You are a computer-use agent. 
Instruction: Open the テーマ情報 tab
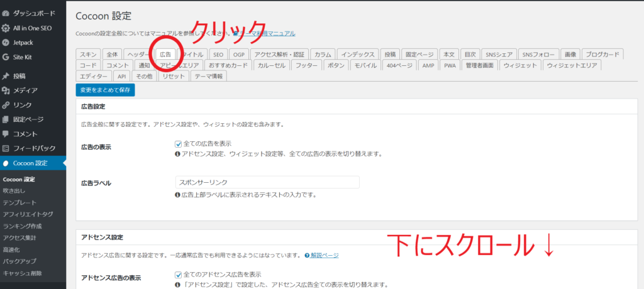click(x=209, y=77)
